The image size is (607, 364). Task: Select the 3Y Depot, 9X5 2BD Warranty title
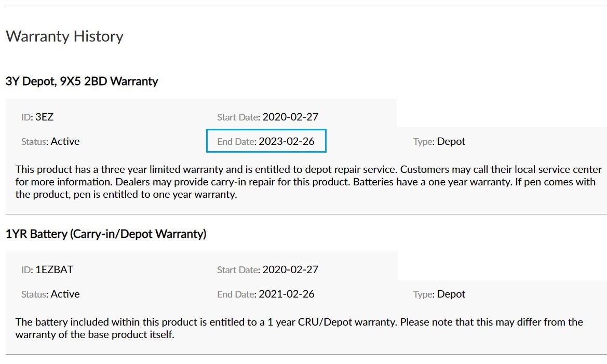(x=82, y=82)
